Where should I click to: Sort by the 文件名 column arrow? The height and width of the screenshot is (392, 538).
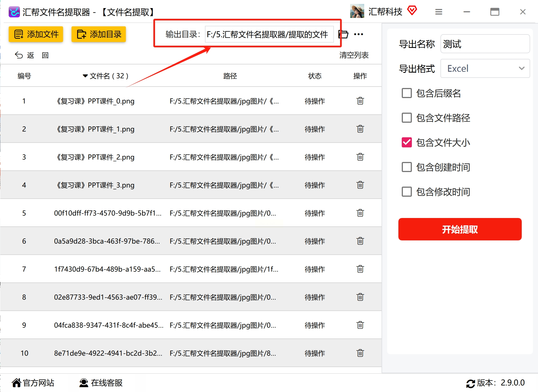85,76
